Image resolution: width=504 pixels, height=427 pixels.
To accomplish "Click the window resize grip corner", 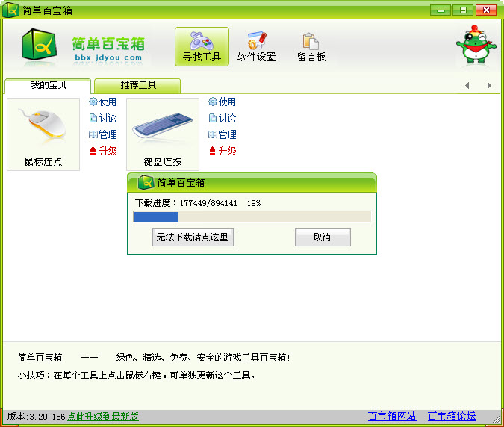I will click(x=497, y=419).
